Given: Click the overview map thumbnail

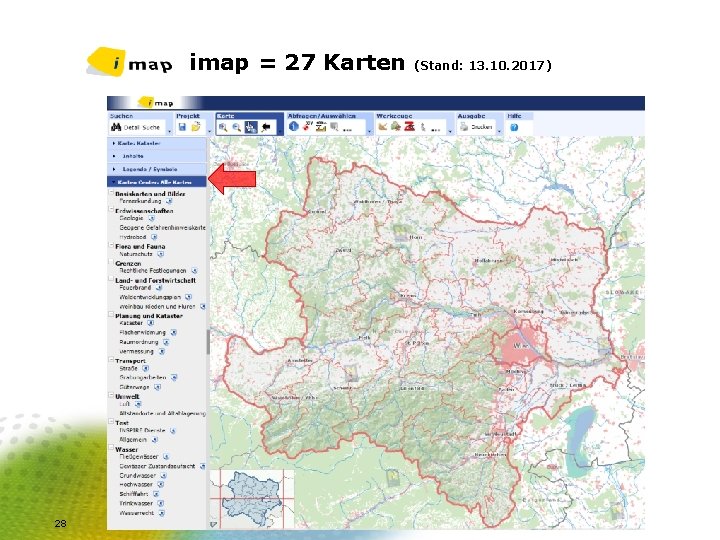Looking at the screenshot, I should coord(252,498).
